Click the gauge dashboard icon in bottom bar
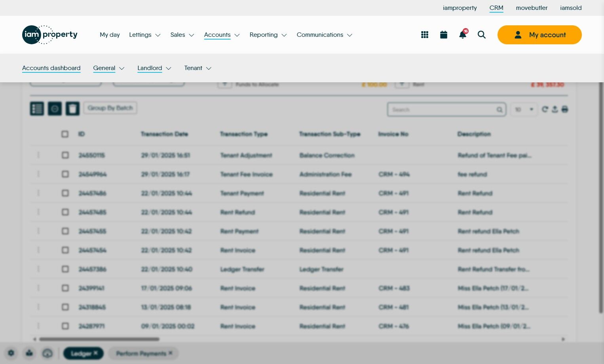The width and height of the screenshot is (604, 364). point(47,353)
